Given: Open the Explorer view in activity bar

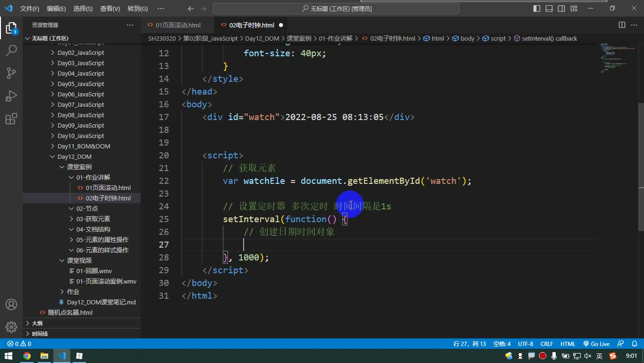Looking at the screenshot, I should click(x=11, y=27).
